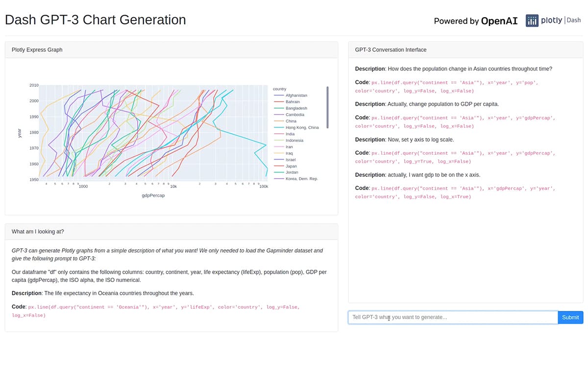The height and width of the screenshot is (376, 588).
Task: Click the Indonesia color line swatch
Action: click(279, 141)
